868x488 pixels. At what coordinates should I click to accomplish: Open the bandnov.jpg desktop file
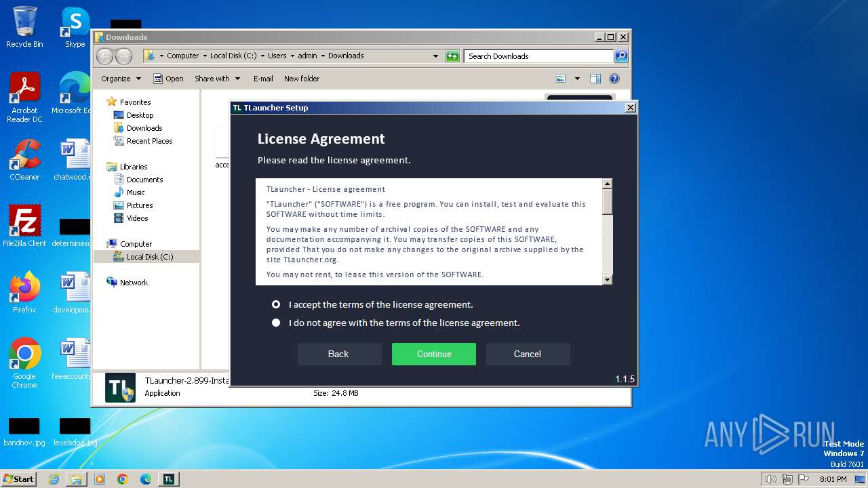[x=24, y=432]
